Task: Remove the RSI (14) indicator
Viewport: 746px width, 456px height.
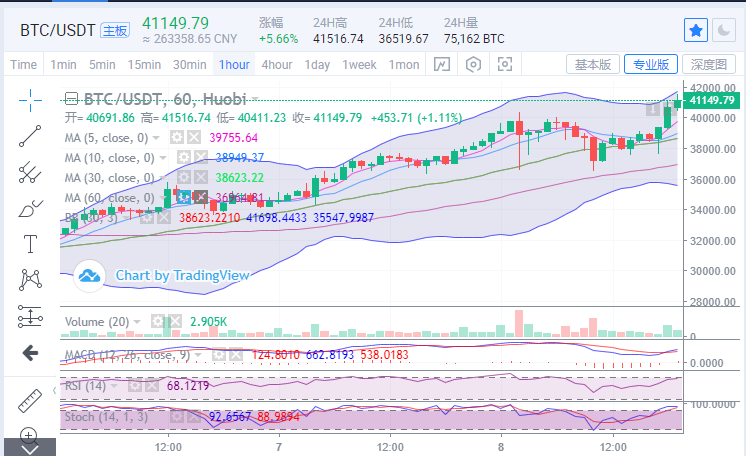Action: coord(152,386)
